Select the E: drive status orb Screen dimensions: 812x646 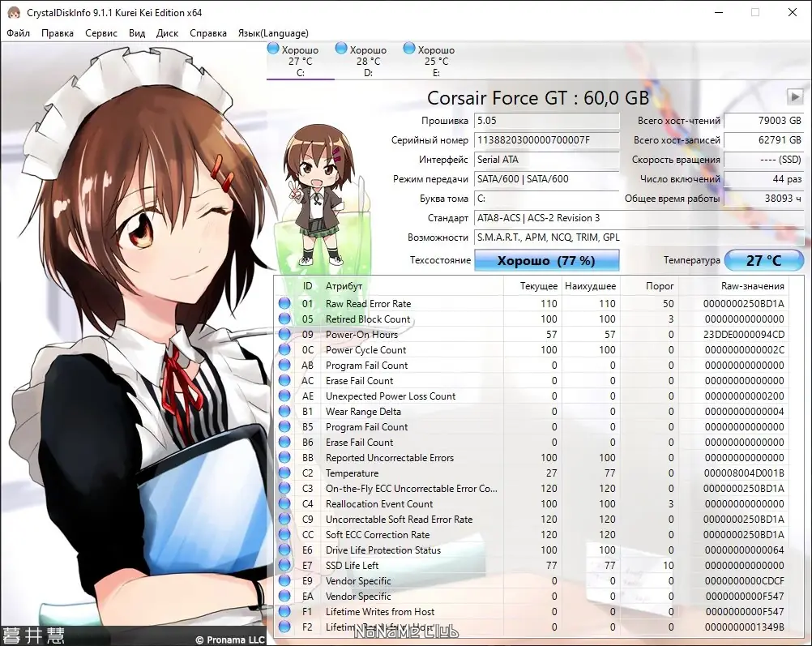[409, 49]
